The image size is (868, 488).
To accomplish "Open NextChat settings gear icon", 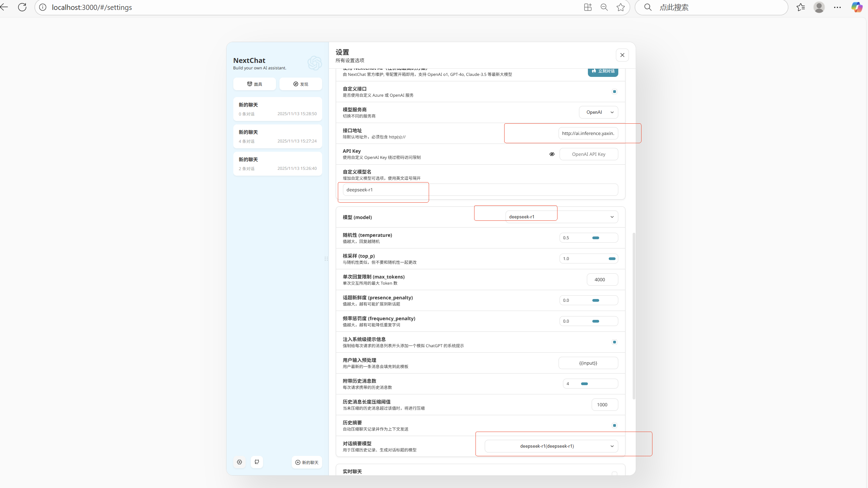I will click(x=239, y=462).
